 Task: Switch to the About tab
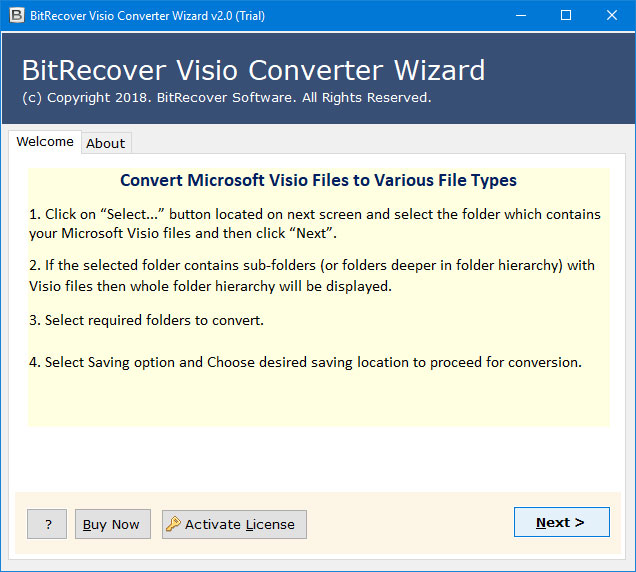pos(105,143)
